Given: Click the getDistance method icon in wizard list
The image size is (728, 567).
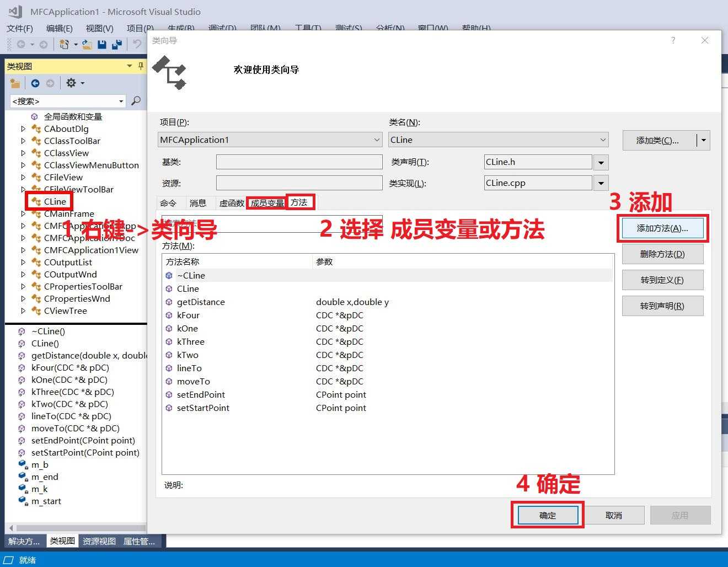Looking at the screenshot, I should point(169,302).
